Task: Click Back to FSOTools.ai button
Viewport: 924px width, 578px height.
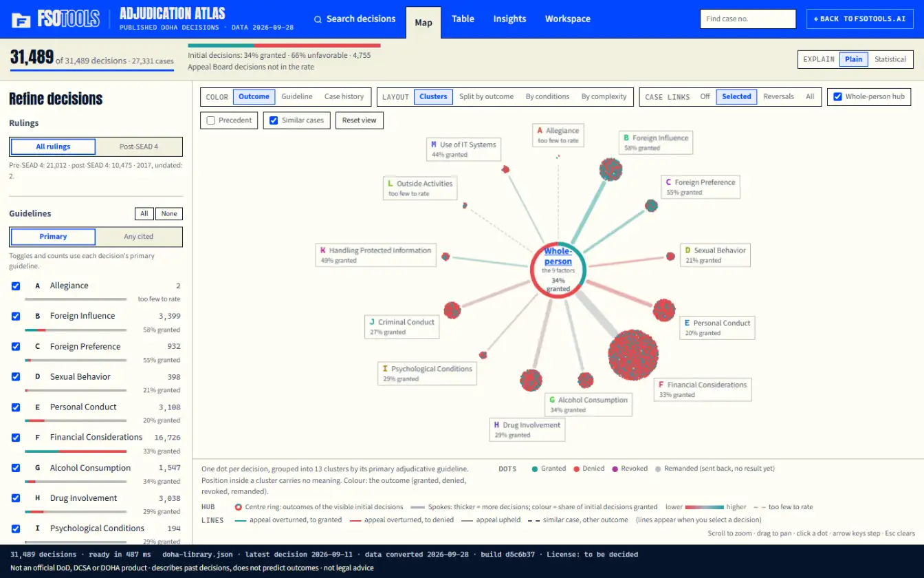Action: pyautogui.click(x=859, y=19)
